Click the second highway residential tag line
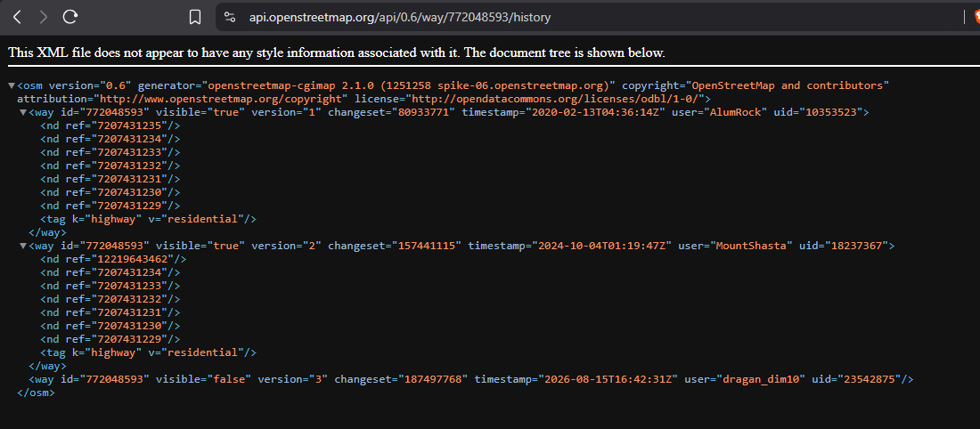 [x=149, y=352]
